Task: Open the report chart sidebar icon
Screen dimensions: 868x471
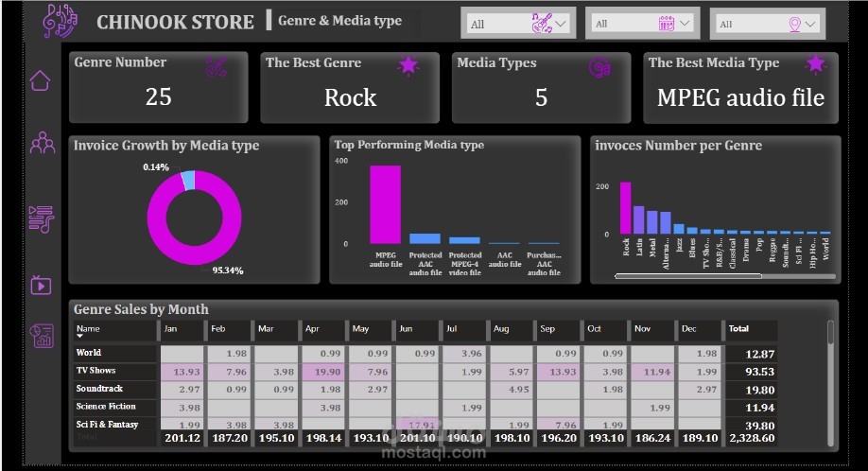Action: pos(42,336)
